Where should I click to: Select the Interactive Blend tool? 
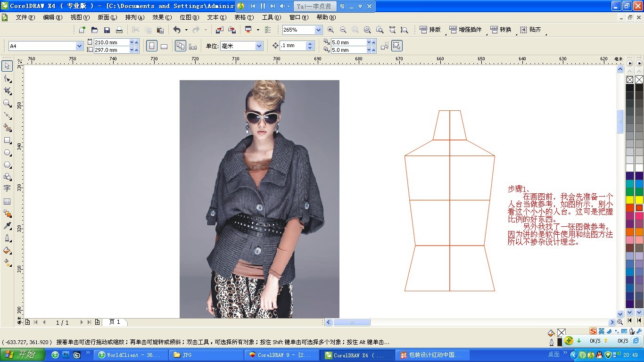pyautogui.click(x=7, y=214)
